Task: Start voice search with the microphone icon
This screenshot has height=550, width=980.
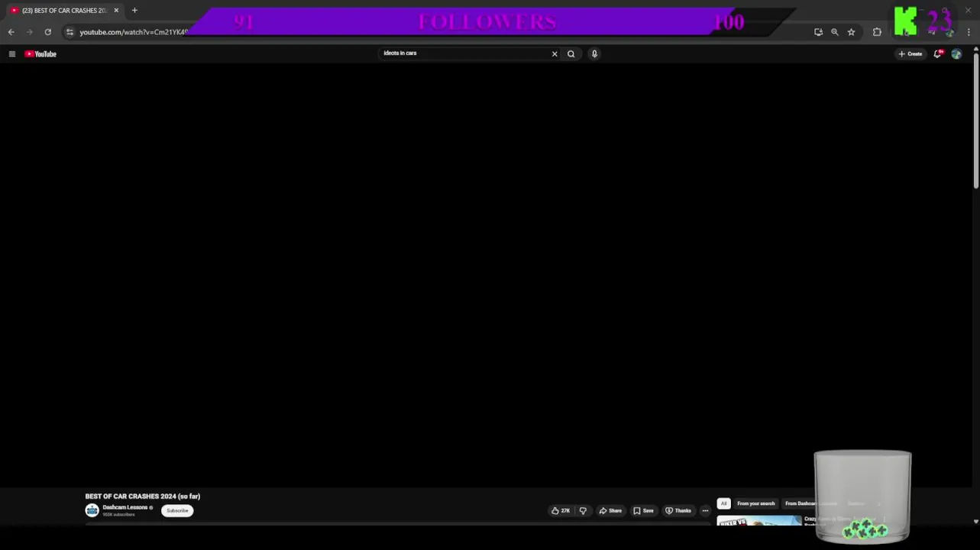Action: [x=594, y=53]
